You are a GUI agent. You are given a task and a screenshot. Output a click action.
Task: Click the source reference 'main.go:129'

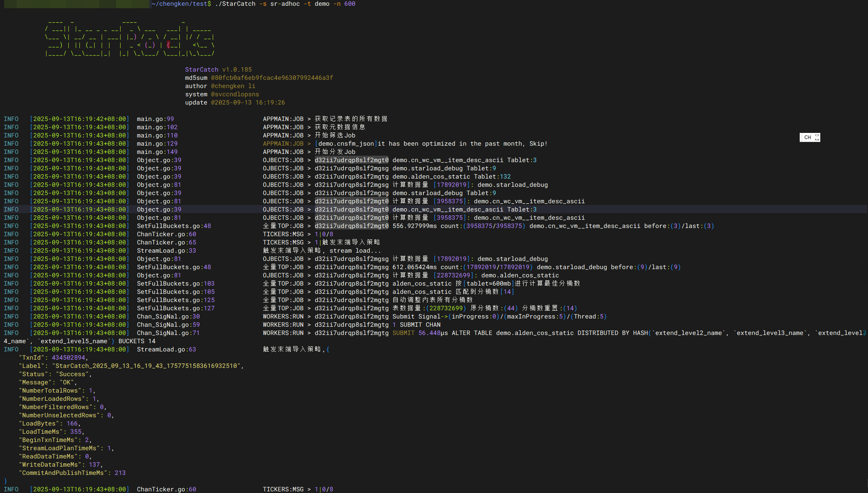pyautogui.click(x=157, y=144)
